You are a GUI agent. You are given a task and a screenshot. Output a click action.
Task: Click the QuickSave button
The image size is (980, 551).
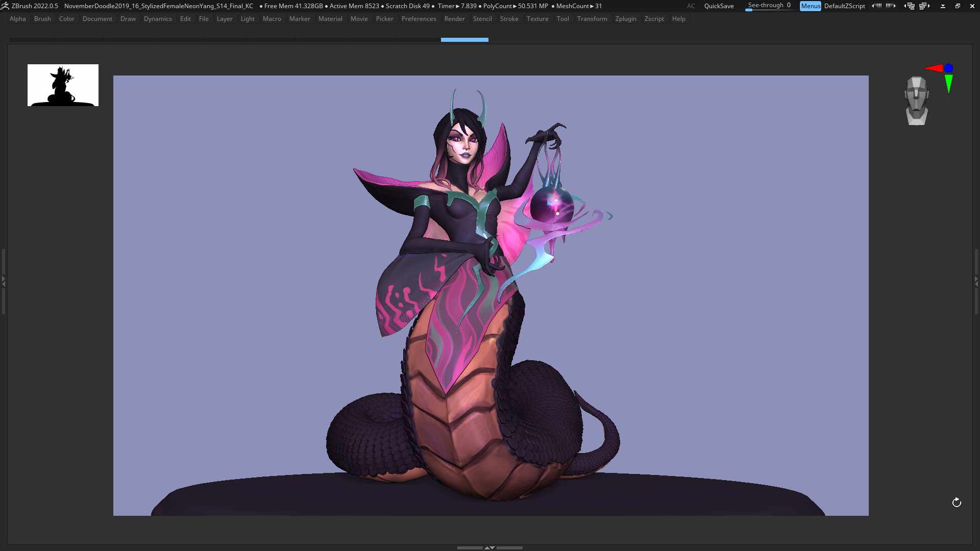pos(719,6)
